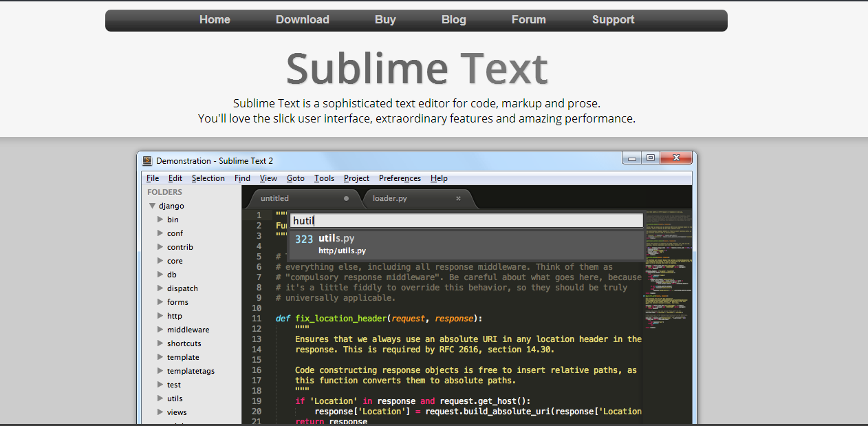The image size is (868, 426).
Task: Select the templatetags folder
Action: (191, 371)
